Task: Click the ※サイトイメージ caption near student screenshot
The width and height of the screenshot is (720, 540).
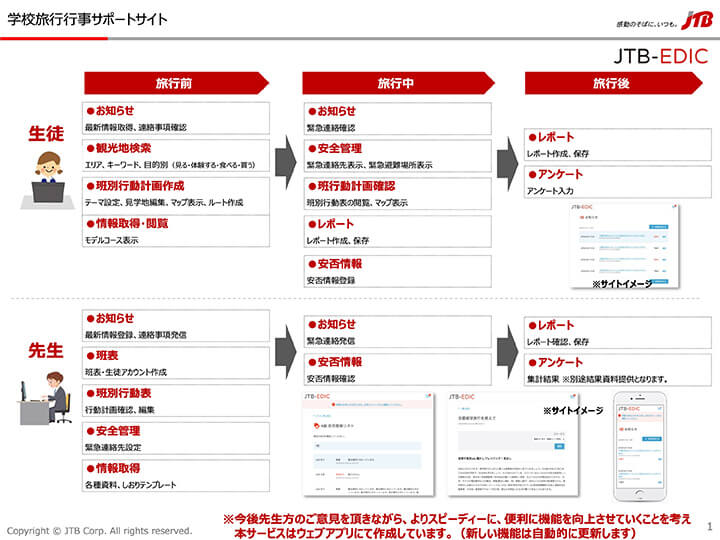Action: [622, 284]
